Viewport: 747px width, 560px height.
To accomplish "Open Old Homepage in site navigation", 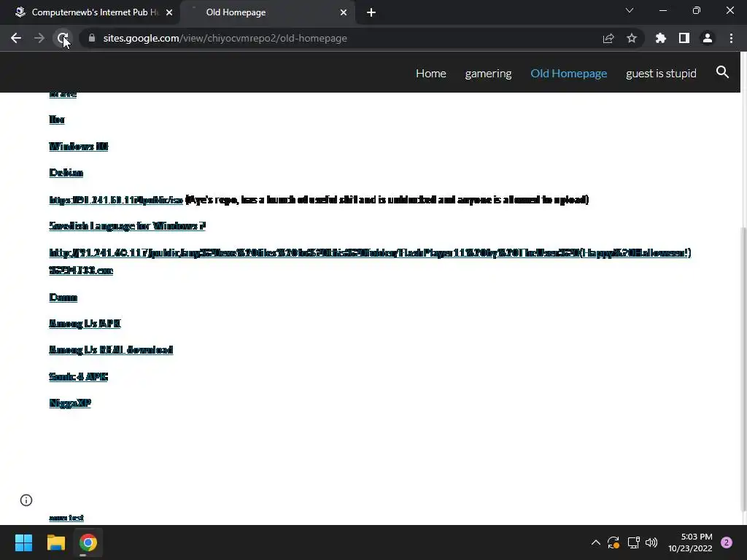I will (568, 74).
